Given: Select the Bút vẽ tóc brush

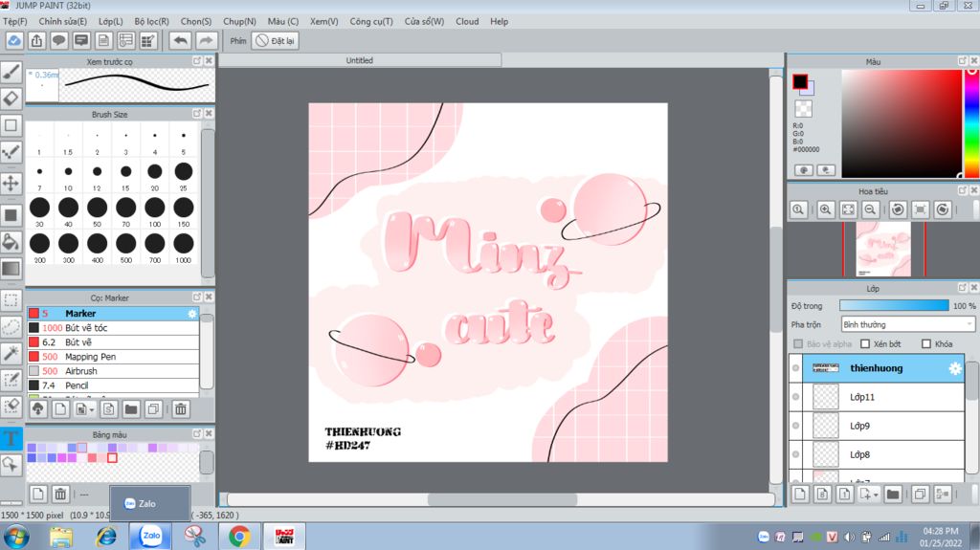Looking at the screenshot, I should point(113,327).
